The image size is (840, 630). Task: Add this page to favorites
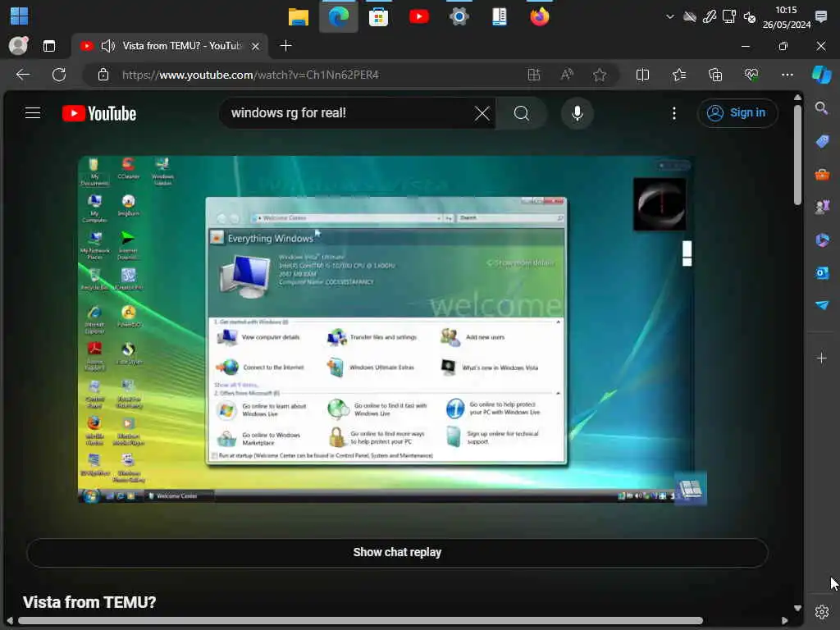click(600, 75)
